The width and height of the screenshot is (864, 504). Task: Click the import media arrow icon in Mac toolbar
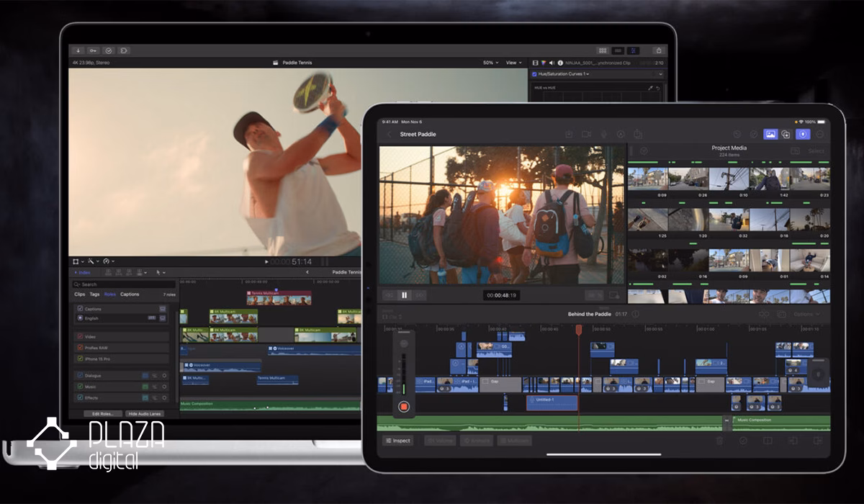(x=77, y=50)
